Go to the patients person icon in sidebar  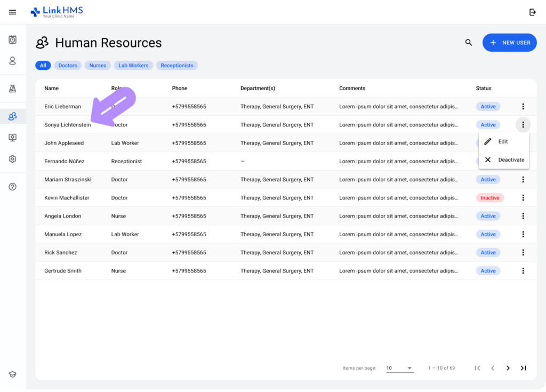pos(13,61)
